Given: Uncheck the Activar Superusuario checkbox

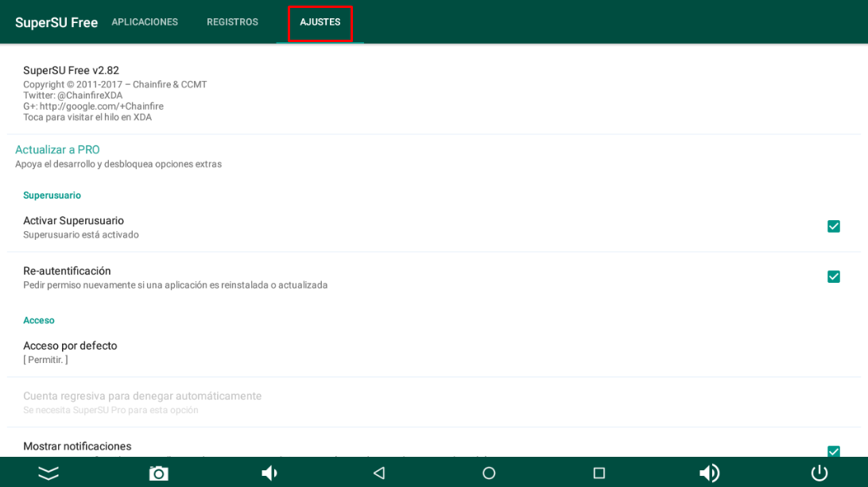Looking at the screenshot, I should (x=833, y=226).
